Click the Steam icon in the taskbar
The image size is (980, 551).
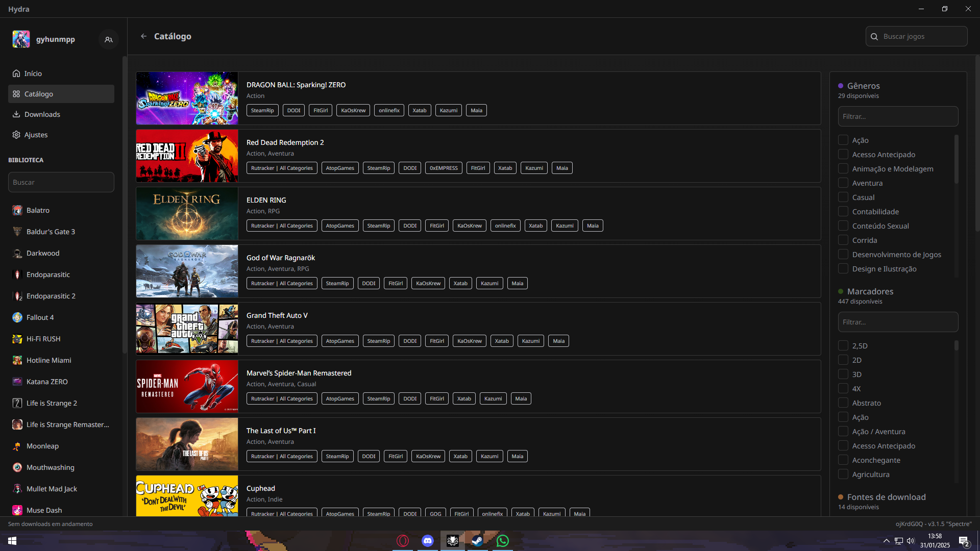pyautogui.click(x=477, y=541)
